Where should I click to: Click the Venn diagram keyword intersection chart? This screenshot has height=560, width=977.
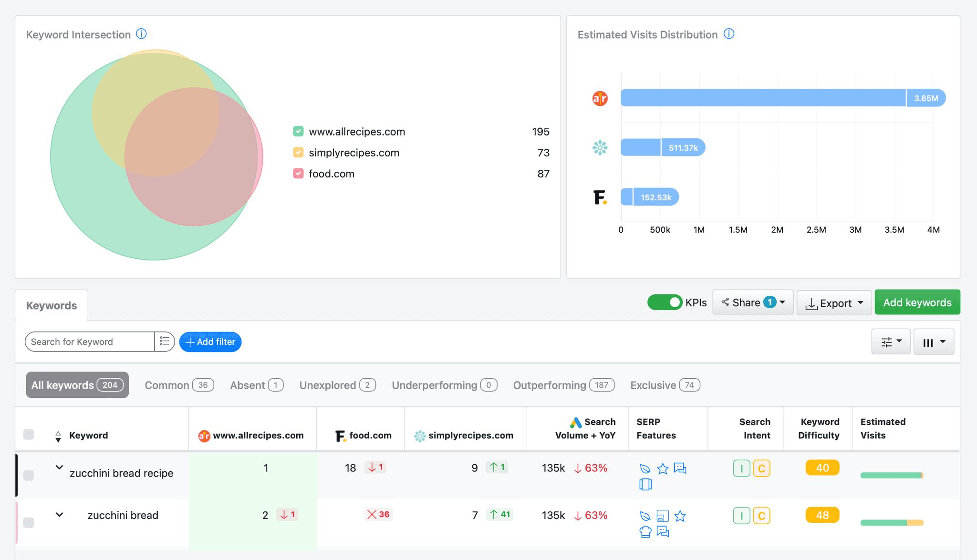(x=156, y=155)
